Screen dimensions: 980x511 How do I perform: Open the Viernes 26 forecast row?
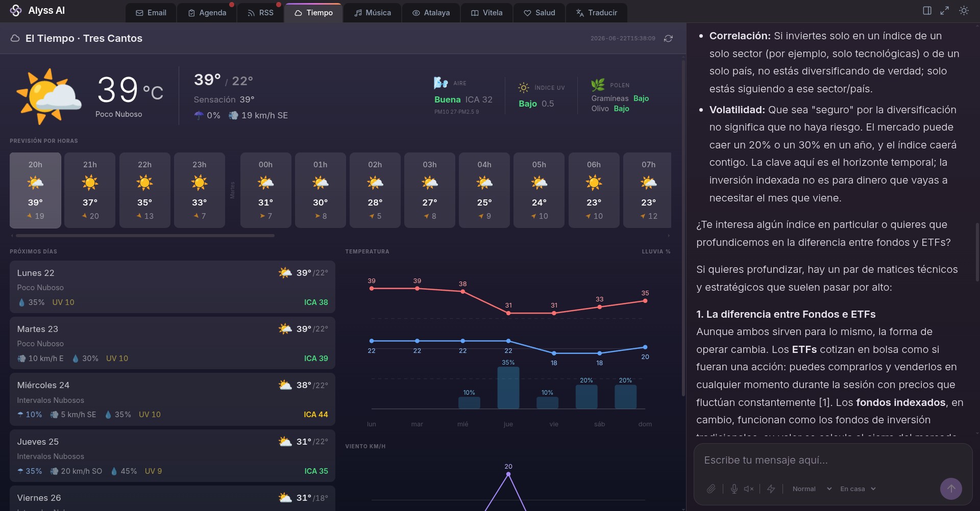tap(173, 498)
